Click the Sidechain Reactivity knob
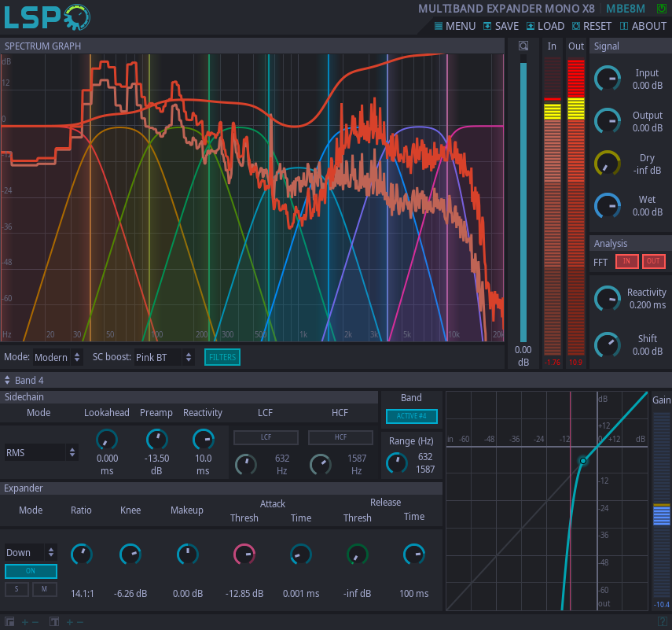672x630 pixels. [203, 440]
